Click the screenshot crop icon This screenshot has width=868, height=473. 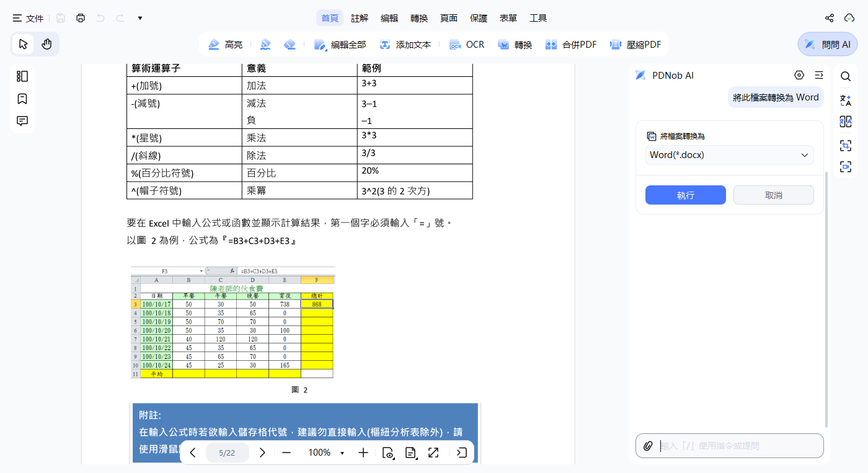tap(846, 146)
